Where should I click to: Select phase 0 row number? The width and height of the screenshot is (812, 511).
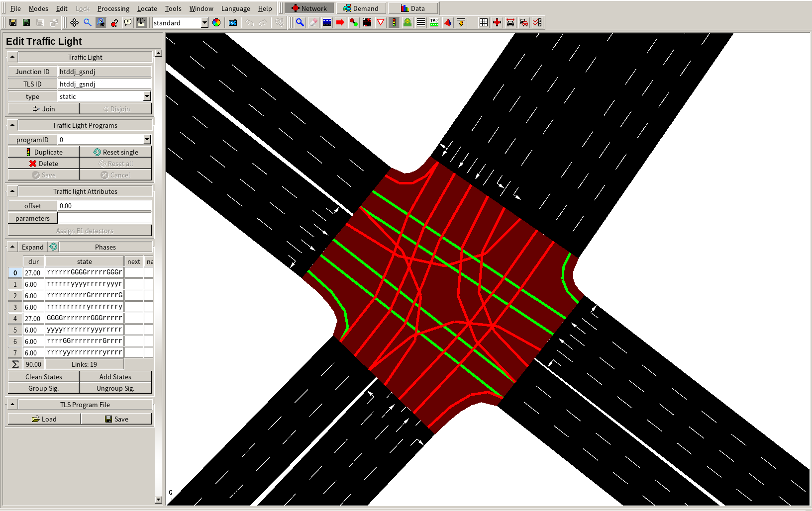coord(15,273)
